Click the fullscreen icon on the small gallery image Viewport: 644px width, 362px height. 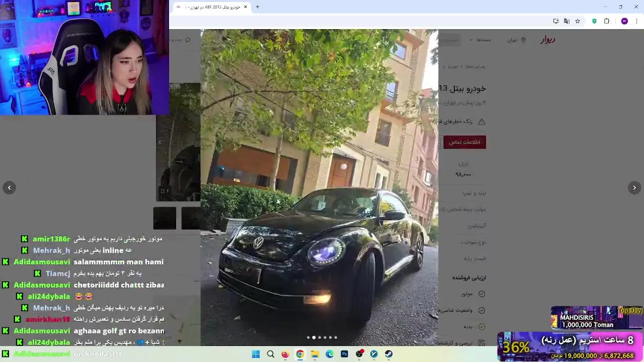coord(163,191)
